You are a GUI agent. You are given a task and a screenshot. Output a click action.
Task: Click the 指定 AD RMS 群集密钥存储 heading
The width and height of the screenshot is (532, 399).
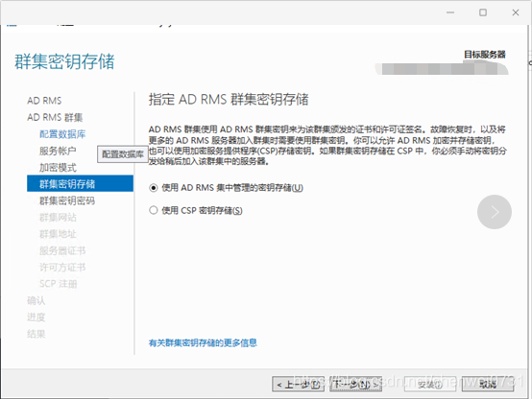229,100
